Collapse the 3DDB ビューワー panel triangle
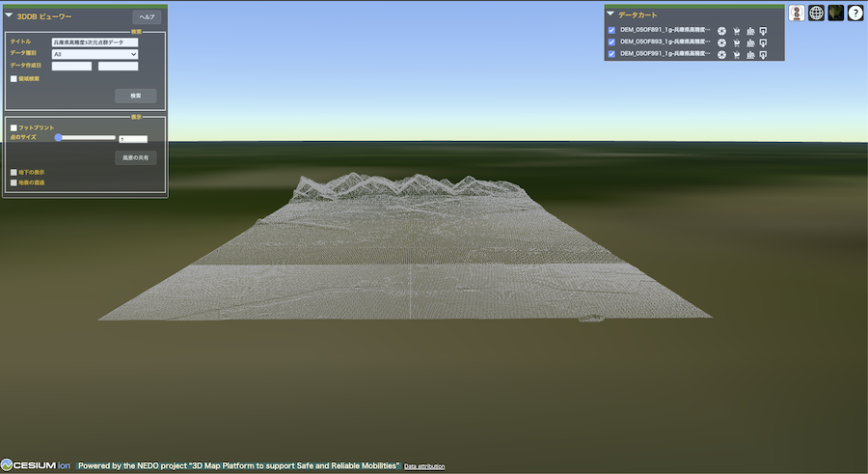 (9, 16)
